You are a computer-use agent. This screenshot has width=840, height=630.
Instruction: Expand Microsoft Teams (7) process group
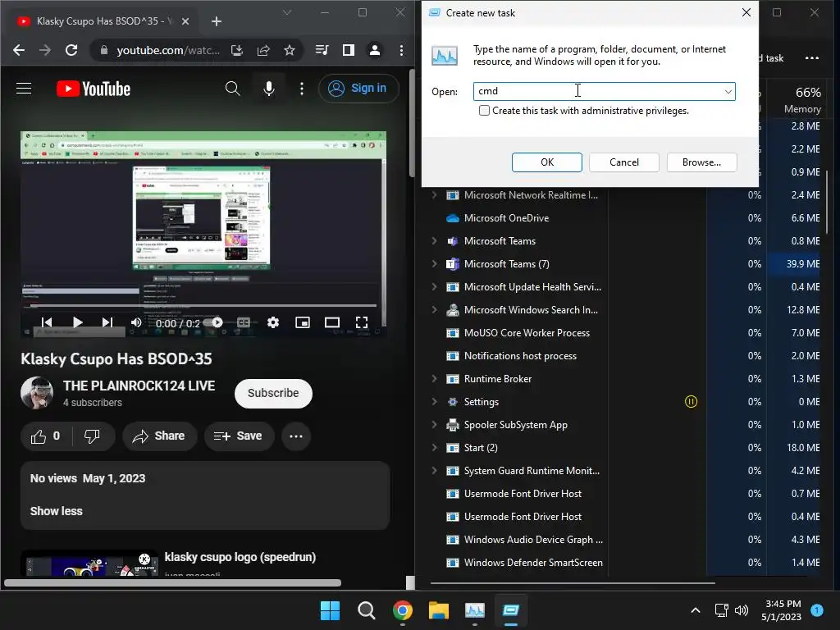[x=434, y=264]
